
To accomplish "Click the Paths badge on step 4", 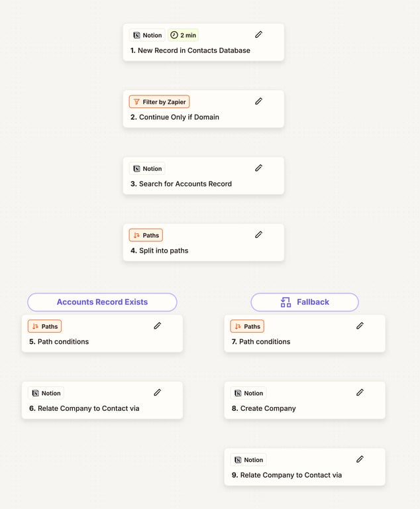I will point(146,235).
